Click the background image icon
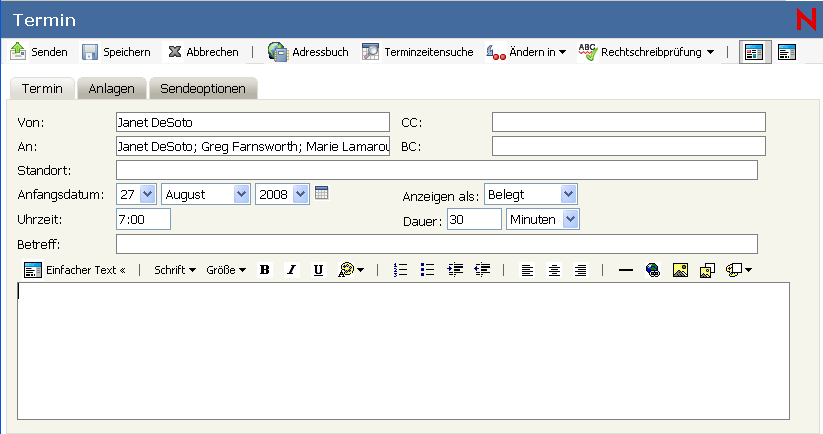 coord(708,270)
